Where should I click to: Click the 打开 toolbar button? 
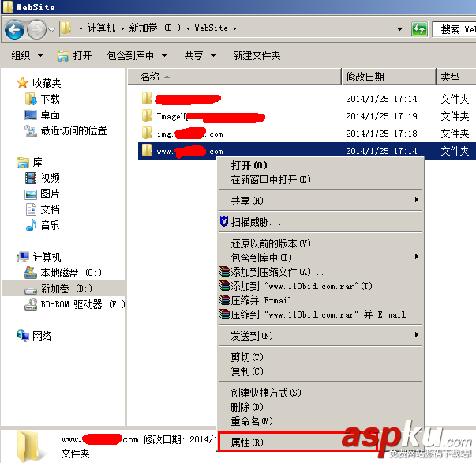pyautogui.click(x=75, y=55)
